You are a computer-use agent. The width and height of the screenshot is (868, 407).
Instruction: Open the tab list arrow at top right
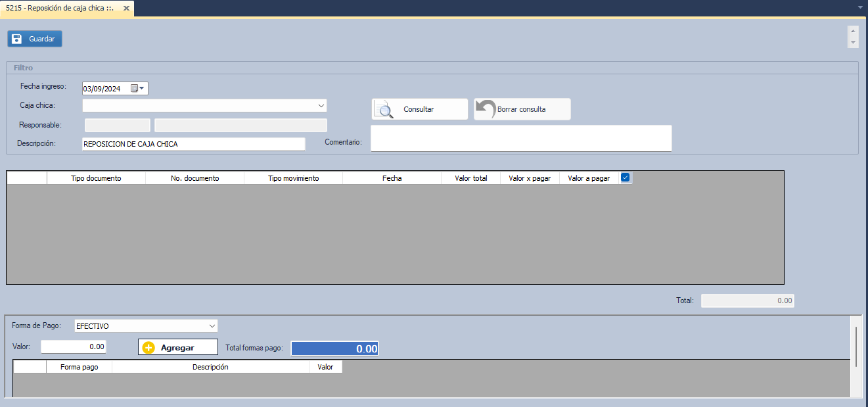(860, 7)
